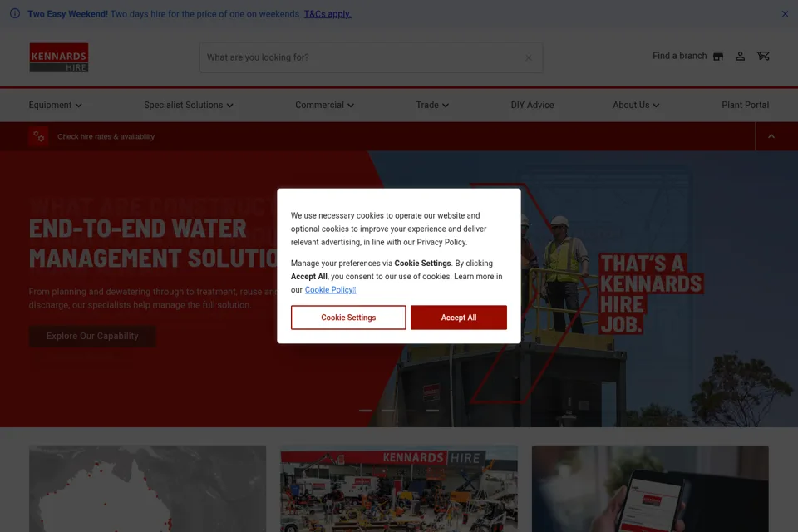Click the info icon in the top banner
798x532 pixels.
point(15,13)
